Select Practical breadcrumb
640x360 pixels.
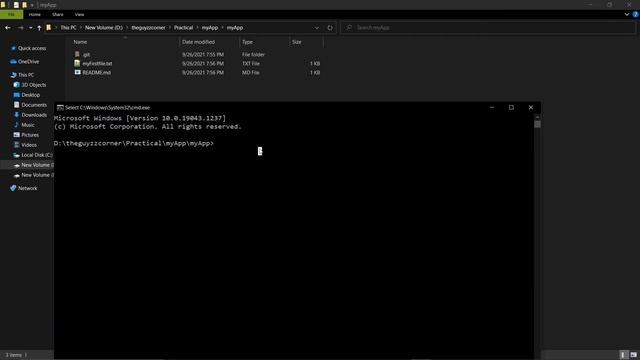tap(183, 28)
